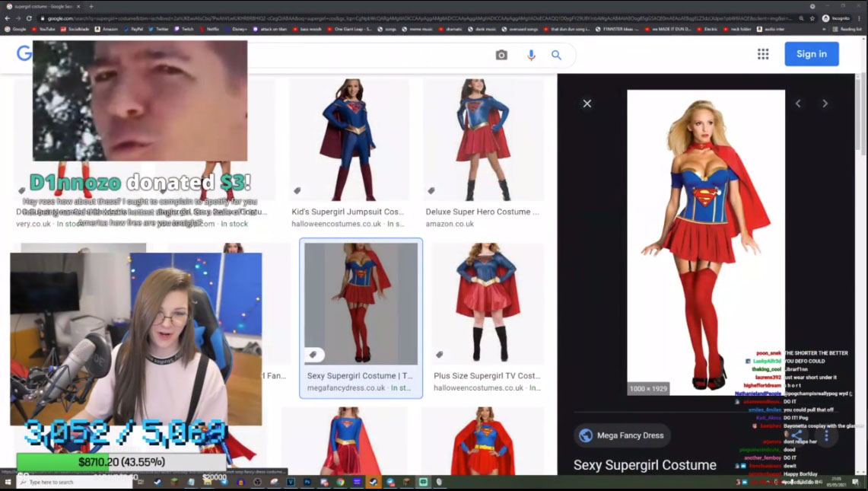Viewport: 868px width, 491px height.
Task: Bookmark this page with the star
Action: click(x=812, y=18)
